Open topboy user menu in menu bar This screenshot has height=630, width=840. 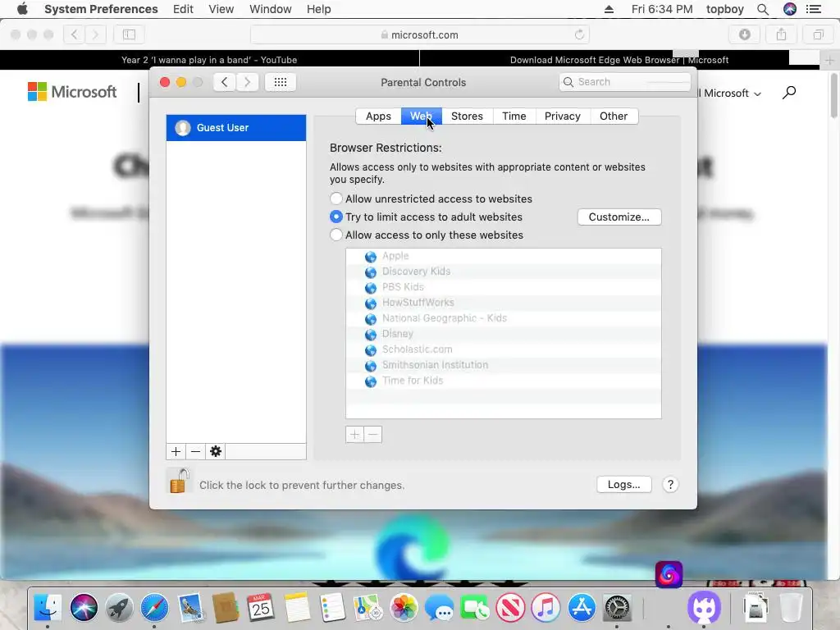click(725, 9)
